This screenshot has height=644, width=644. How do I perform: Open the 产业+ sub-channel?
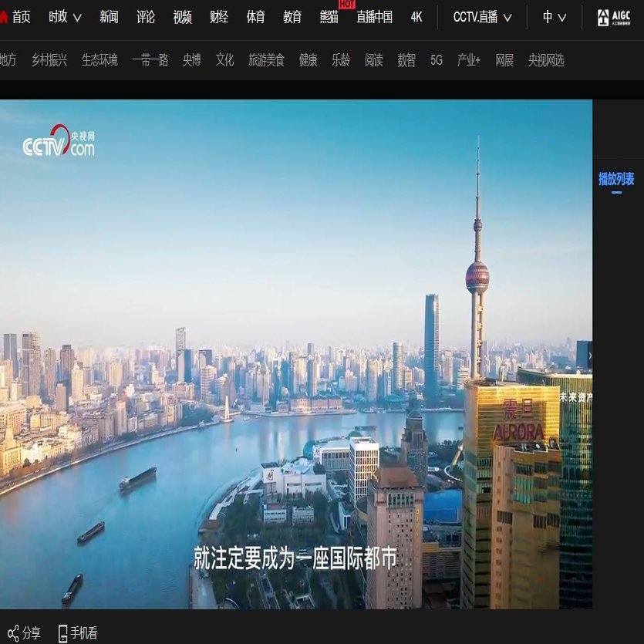469,60
